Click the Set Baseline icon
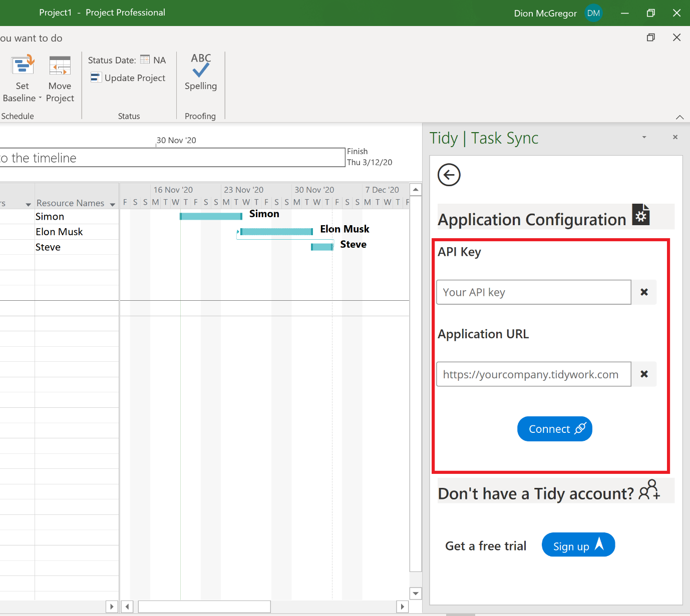The width and height of the screenshot is (690, 616). [23, 66]
